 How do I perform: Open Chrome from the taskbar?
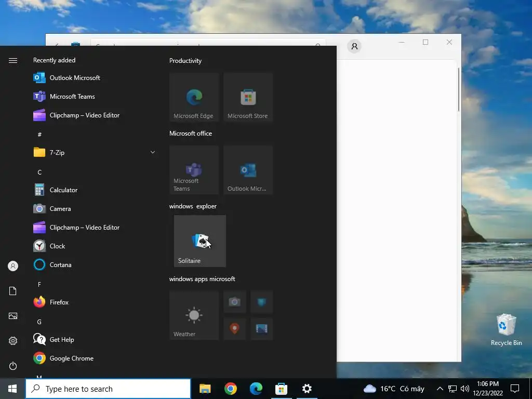230,389
